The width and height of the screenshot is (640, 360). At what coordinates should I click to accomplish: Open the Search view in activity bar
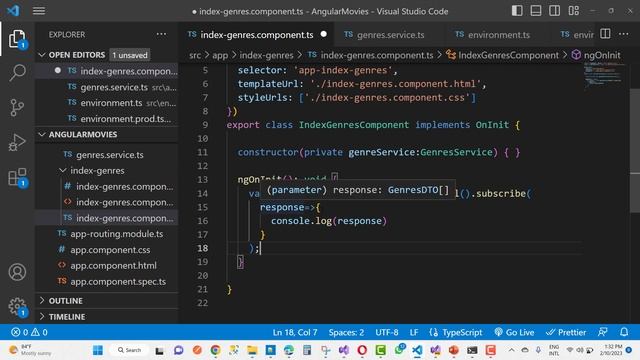[x=17, y=73]
